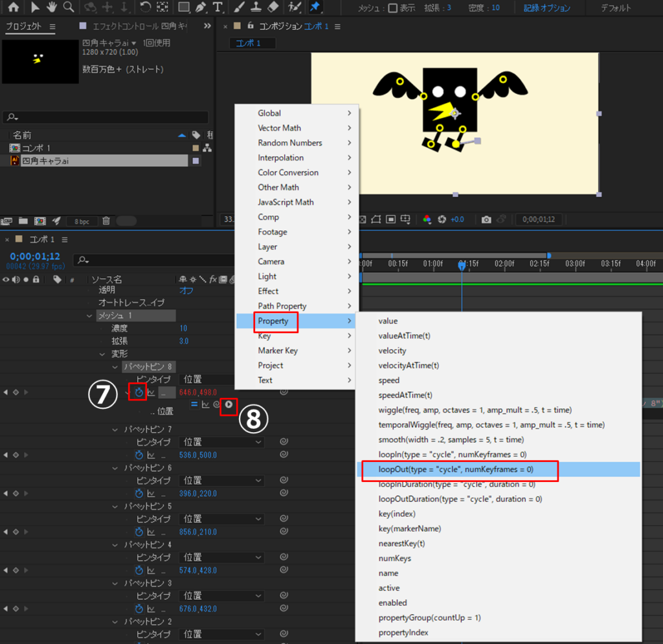Open ピンタイプ dropdown for Puppet Pin 7
The height and width of the screenshot is (644, 663).
coord(221,442)
